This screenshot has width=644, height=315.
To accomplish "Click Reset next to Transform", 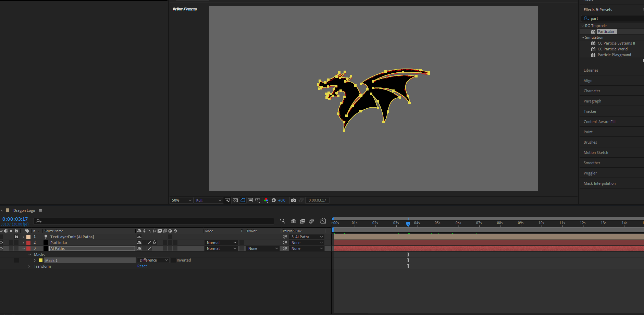I will pyautogui.click(x=142, y=266).
